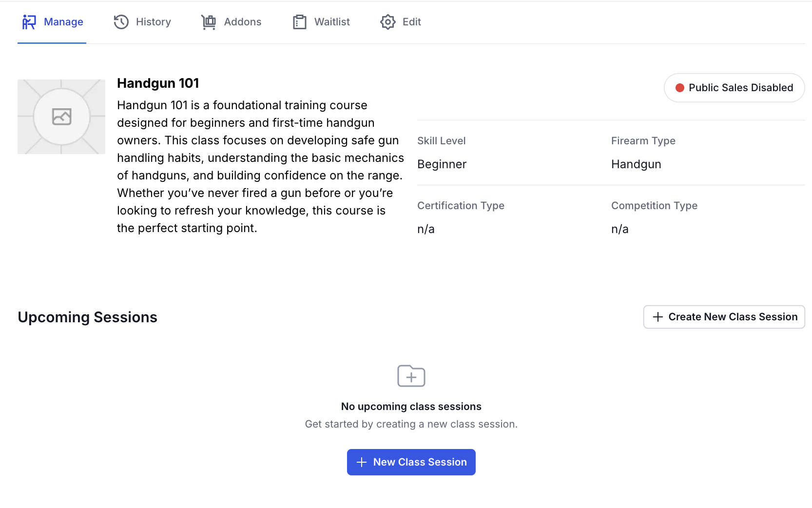Switch to the History tab
Screen dimensions: 812x508
click(x=142, y=22)
